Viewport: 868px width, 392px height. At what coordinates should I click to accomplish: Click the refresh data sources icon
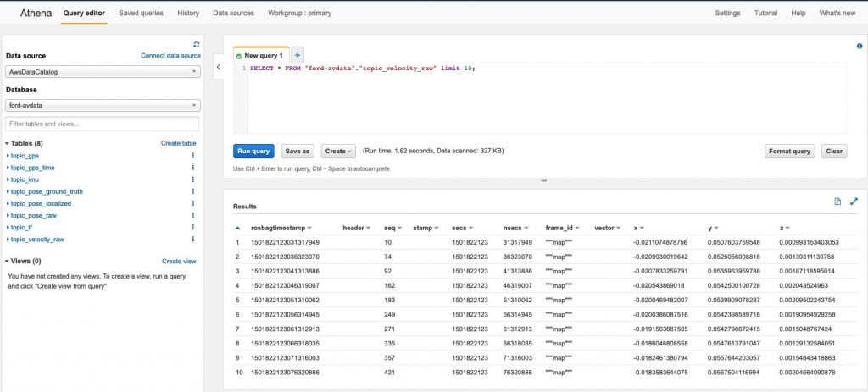pos(196,45)
